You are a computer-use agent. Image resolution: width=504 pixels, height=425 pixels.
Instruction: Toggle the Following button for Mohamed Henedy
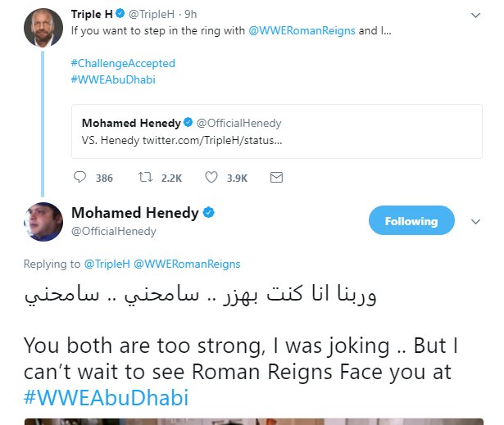[411, 221]
